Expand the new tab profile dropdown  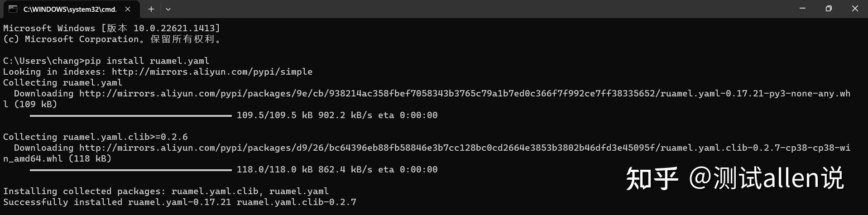[168, 9]
